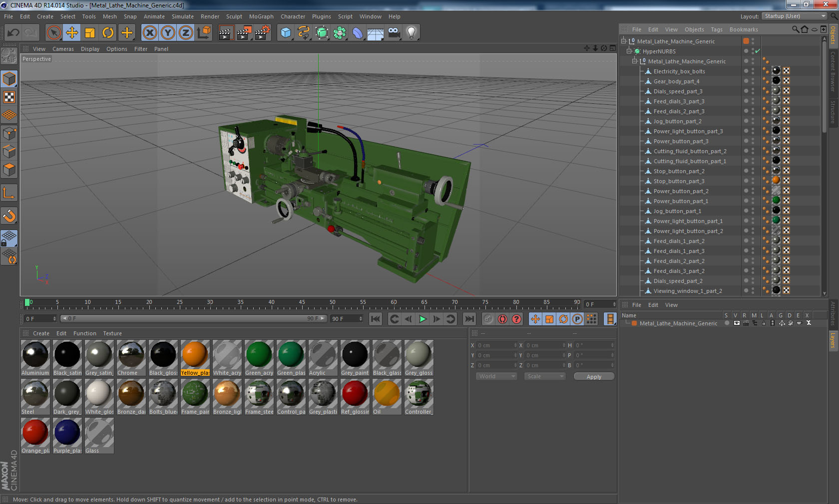Open the Layout Startup dropdown

pyautogui.click(x=794, y=16)
